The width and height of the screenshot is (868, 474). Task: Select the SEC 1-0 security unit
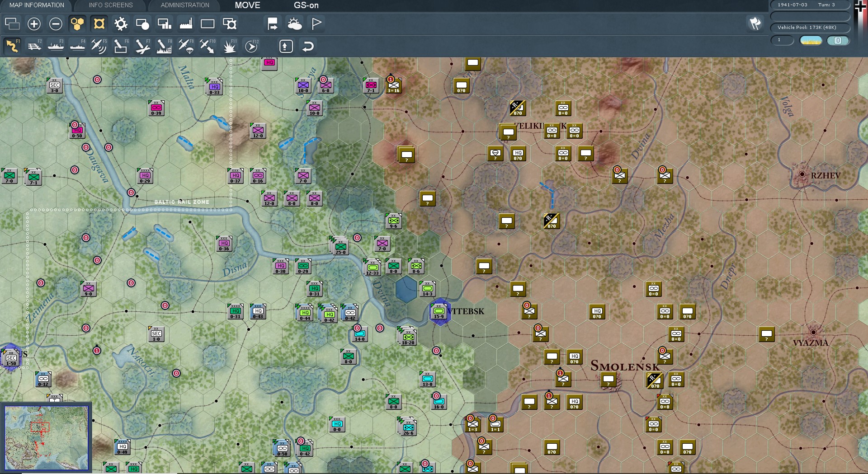point(156,334)
